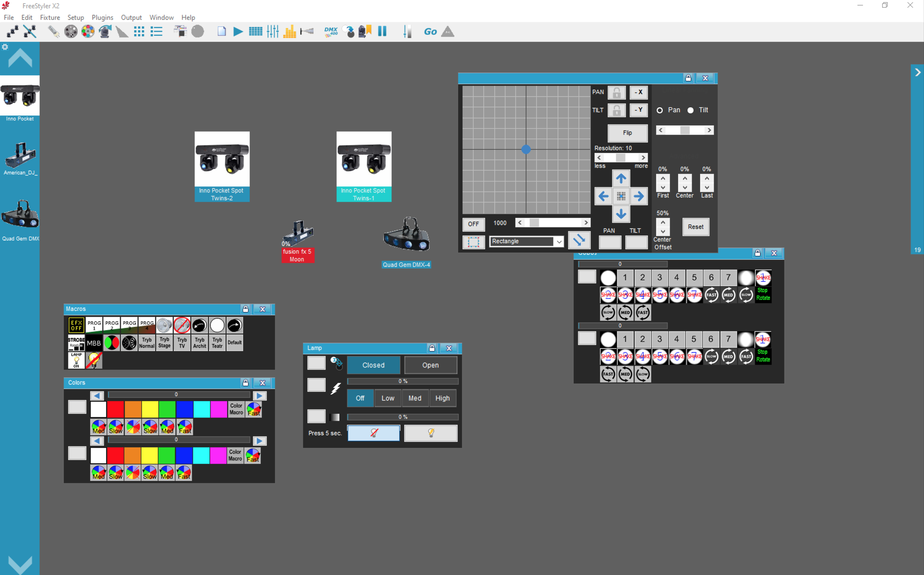Click the gobo wheel toolbar icon
The width and height of the screenshot is (924, 575).
[71, 32]
